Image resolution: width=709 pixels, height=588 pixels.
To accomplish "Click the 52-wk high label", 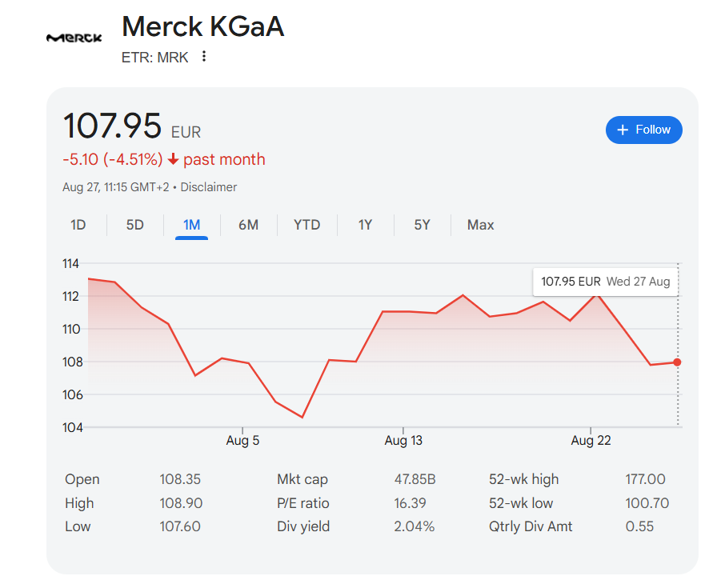I will (x=523, y=479).
